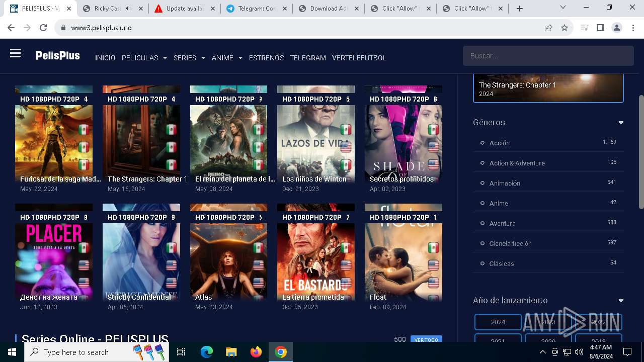Open a new browser tab
The width and height of the screenshot is (644, 362).
pos(519,9)
